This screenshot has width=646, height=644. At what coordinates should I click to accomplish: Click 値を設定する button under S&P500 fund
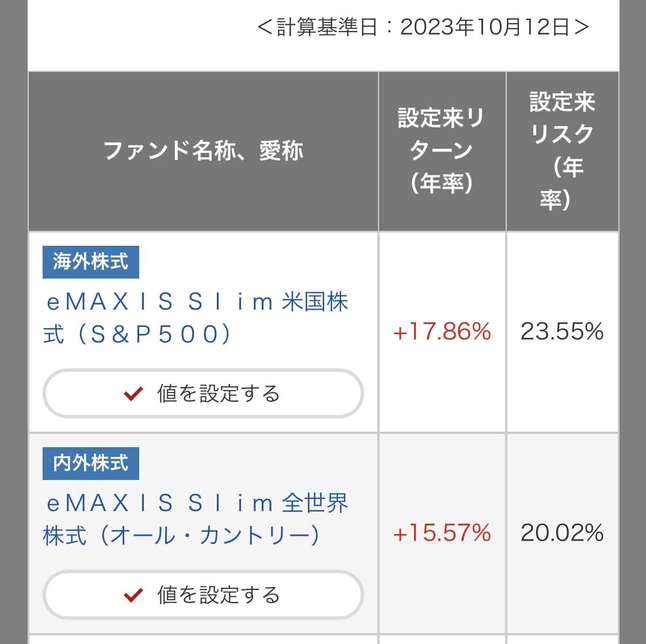pos(203,393)
